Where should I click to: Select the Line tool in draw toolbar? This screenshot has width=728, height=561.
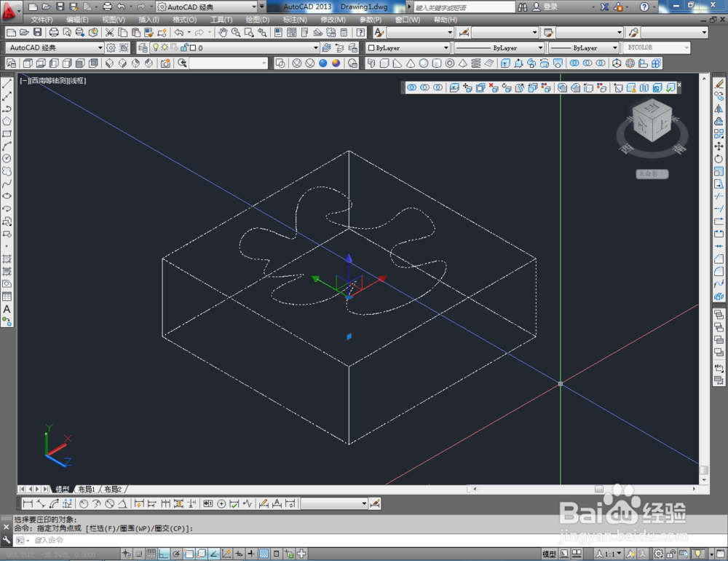[7, 84]
